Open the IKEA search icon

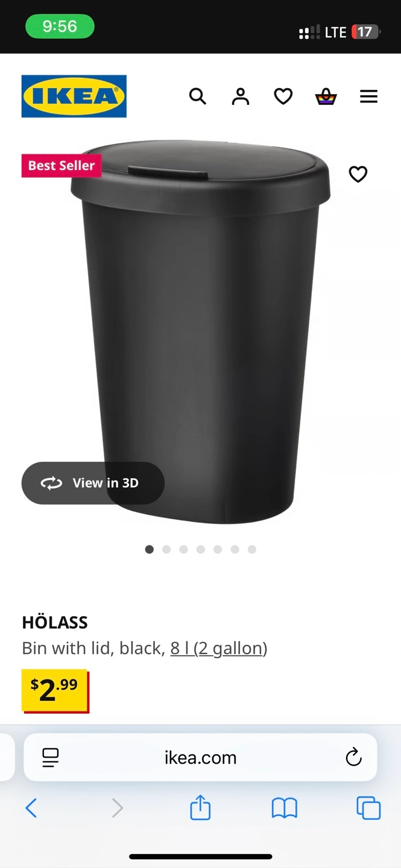point(198,96)
